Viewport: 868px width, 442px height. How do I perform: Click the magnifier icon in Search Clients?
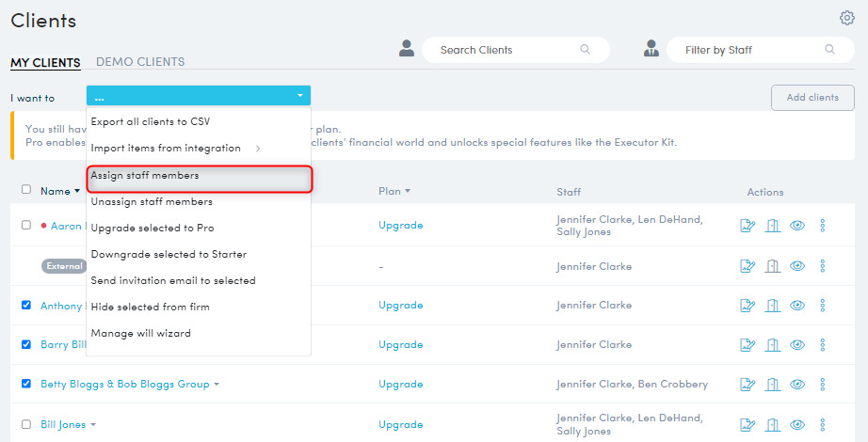pyautogui.click(x=586, y=50)
